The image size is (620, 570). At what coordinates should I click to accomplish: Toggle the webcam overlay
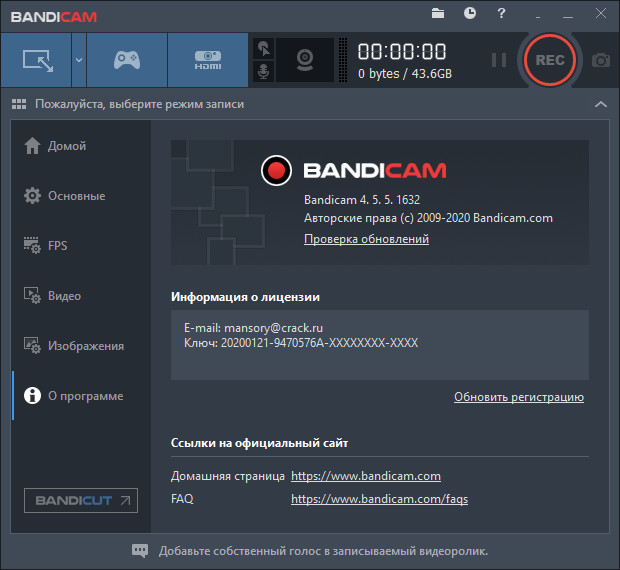304,60
